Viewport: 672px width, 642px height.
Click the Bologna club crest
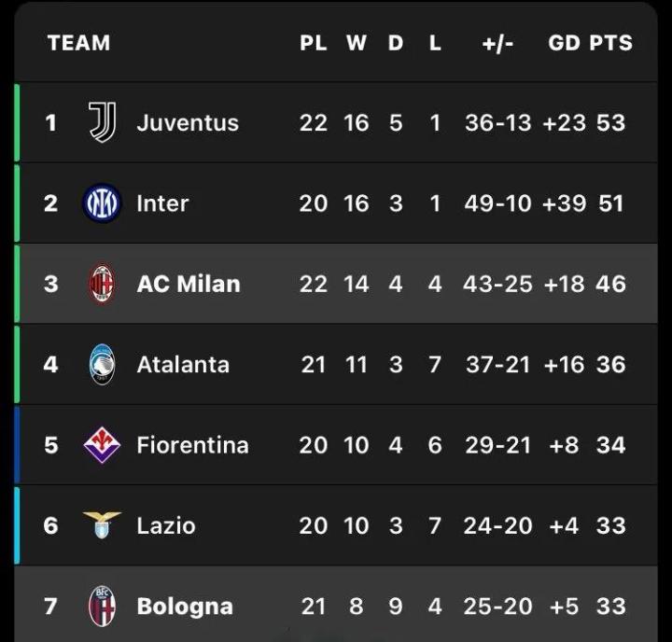(x=102, y=606)
